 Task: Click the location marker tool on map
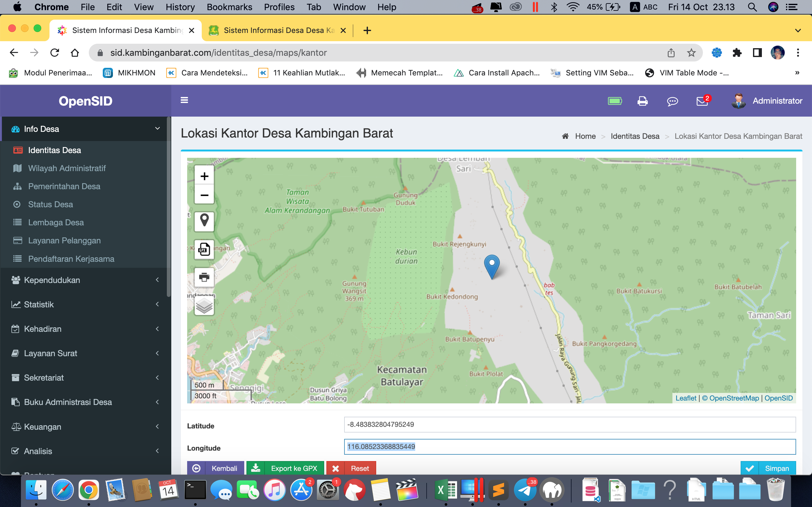point(204,221)
